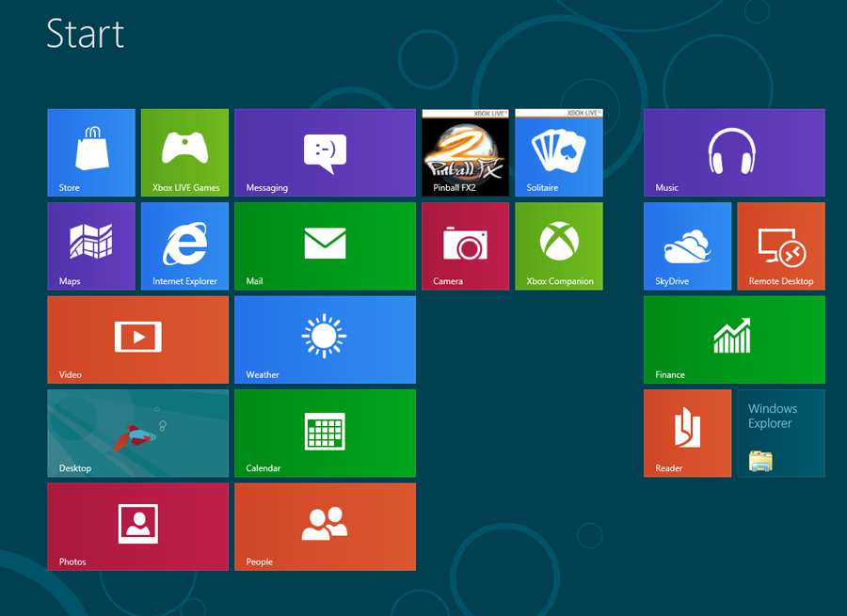
Task: Start a Remote Desktop session
Action: [781, 245]
